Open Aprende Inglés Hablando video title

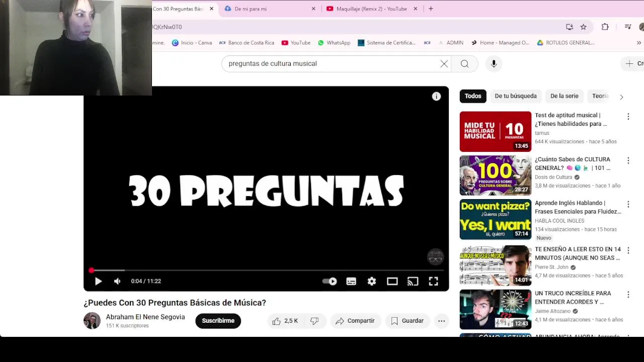[578, 207]
